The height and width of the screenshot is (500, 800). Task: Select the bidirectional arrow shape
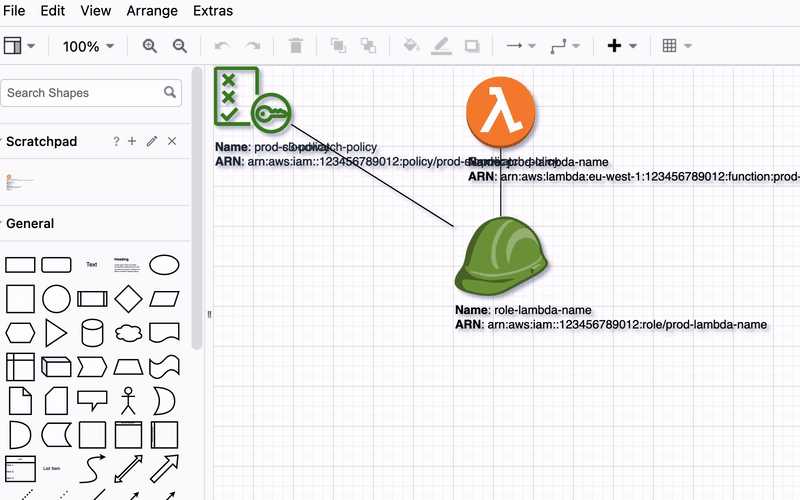click(x=129, y=468)
